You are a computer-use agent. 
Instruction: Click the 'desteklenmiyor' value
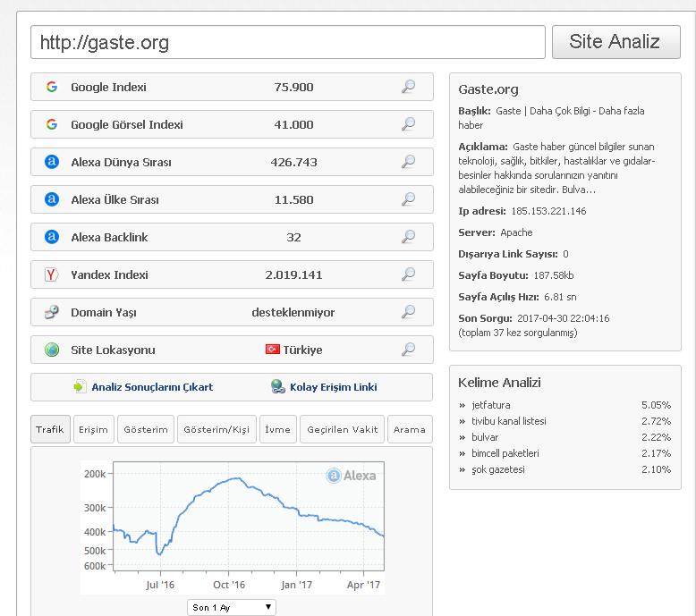click(293, 312)
